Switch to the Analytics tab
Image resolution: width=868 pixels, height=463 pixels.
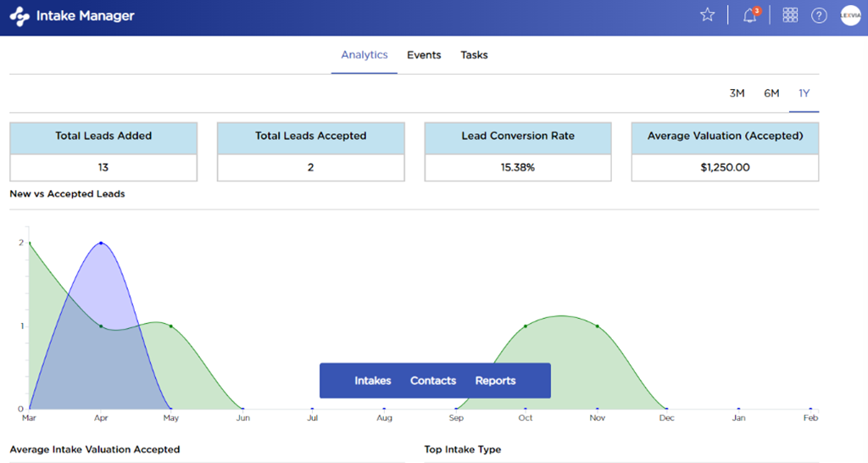click(x=364, y=55)
